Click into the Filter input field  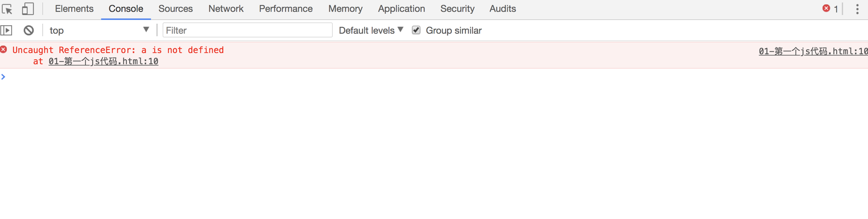247,30
